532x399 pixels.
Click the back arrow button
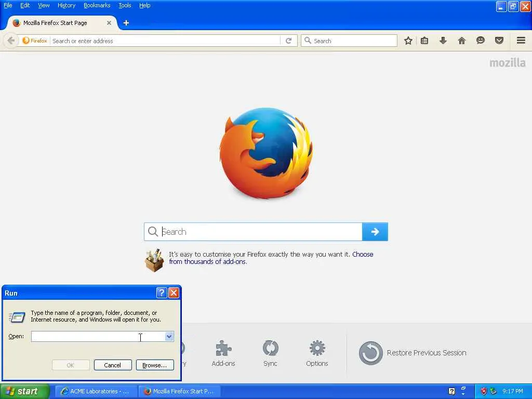click(x=11, y=41)
